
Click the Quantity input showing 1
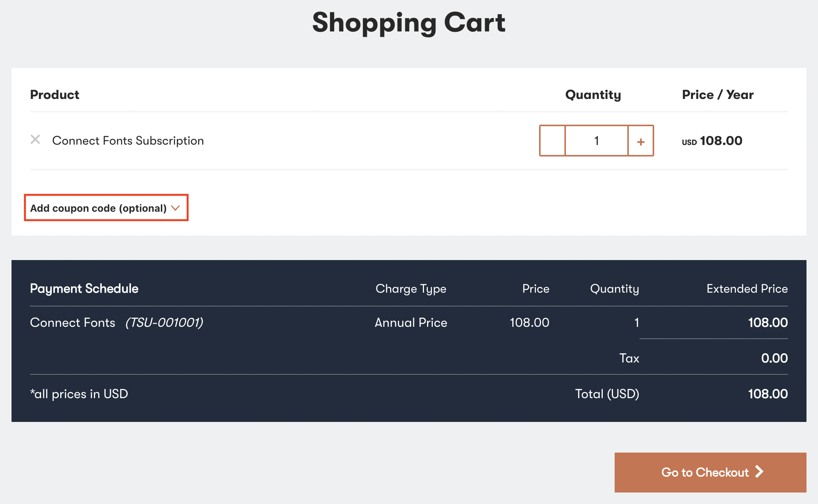click(x=596, y=141)
